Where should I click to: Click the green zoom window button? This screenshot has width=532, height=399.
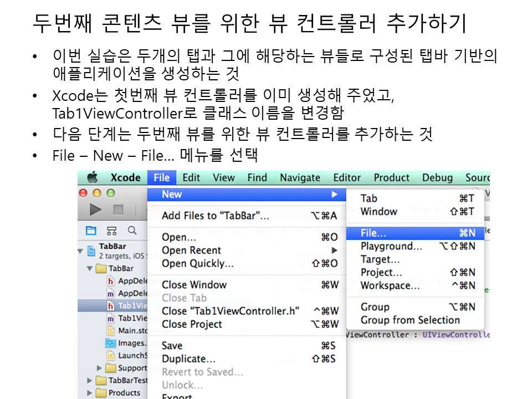pos(110,193)
